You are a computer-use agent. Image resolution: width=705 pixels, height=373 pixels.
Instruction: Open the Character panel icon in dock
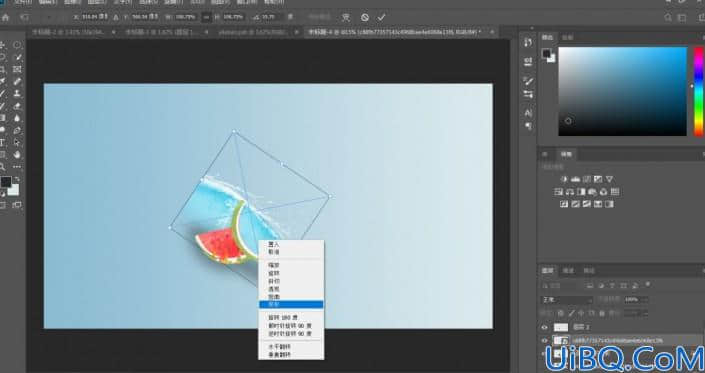pos(528,113)
